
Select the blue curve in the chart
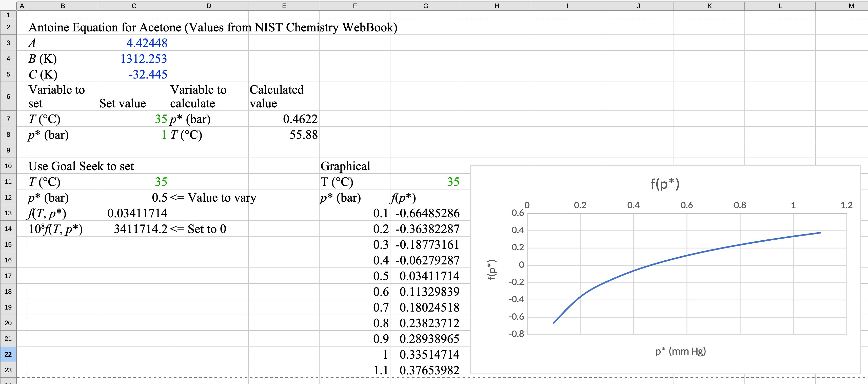[x=687, y=256]
